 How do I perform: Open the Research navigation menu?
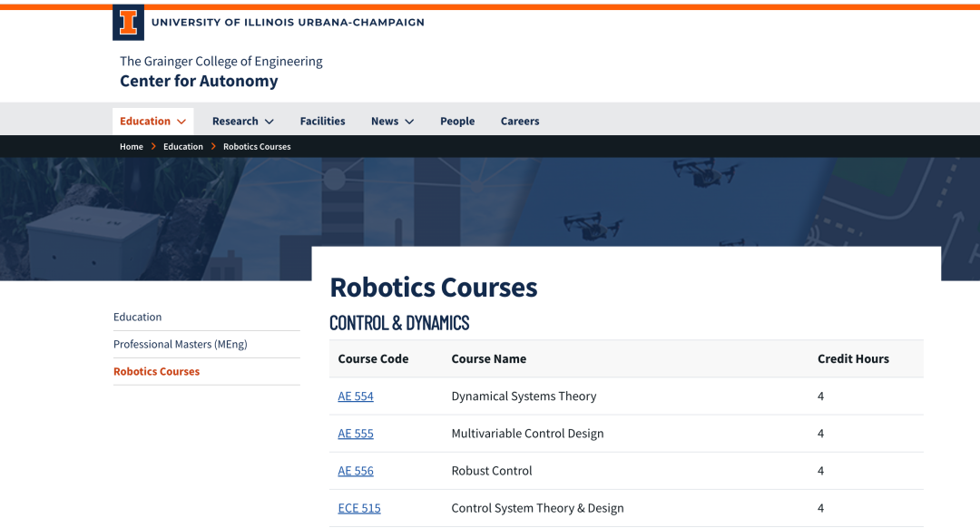pos(242,122)
